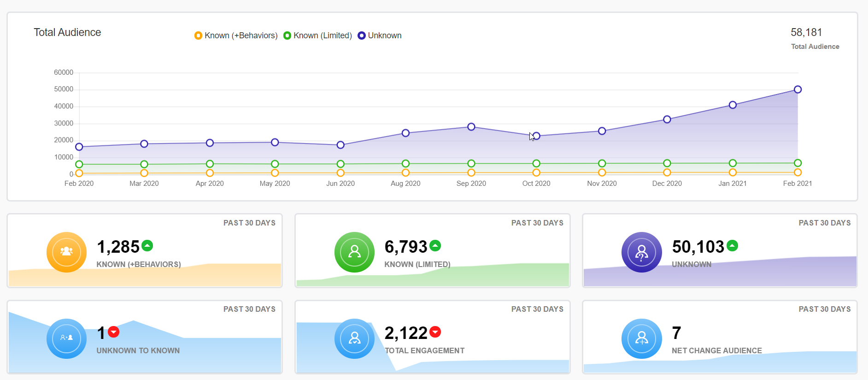This screenshot has height=380, width=868.
Task: Select the Known (Limited) point for Jun 2020
Action: (x=340, y=164)
